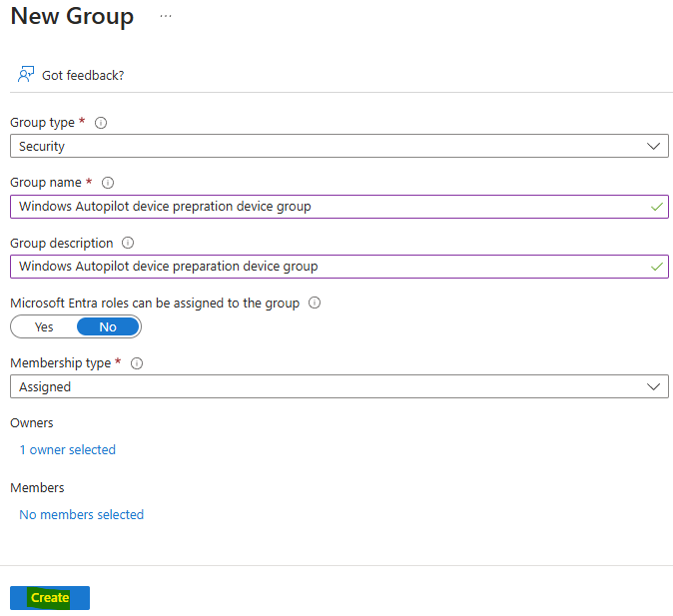This screenshot has width=673, height=616.
Task: Open the Group type Security dropdown
Action: (x=339, y=146)
